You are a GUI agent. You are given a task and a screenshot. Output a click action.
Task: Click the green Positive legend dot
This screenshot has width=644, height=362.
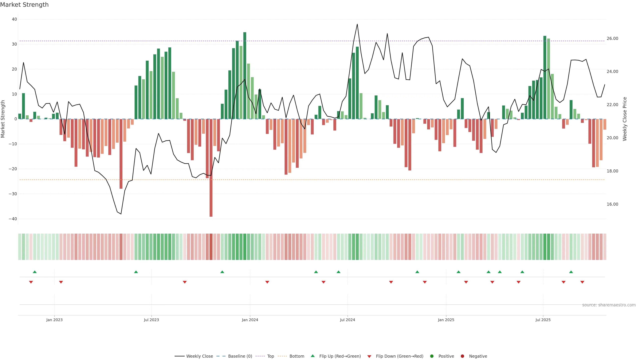point(432,356)
